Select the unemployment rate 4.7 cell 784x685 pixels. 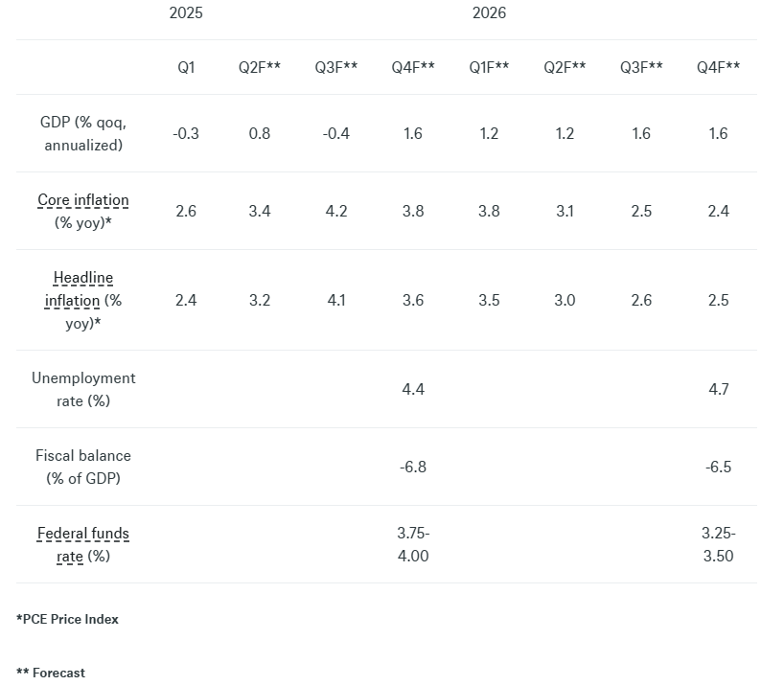click(718, 390)
